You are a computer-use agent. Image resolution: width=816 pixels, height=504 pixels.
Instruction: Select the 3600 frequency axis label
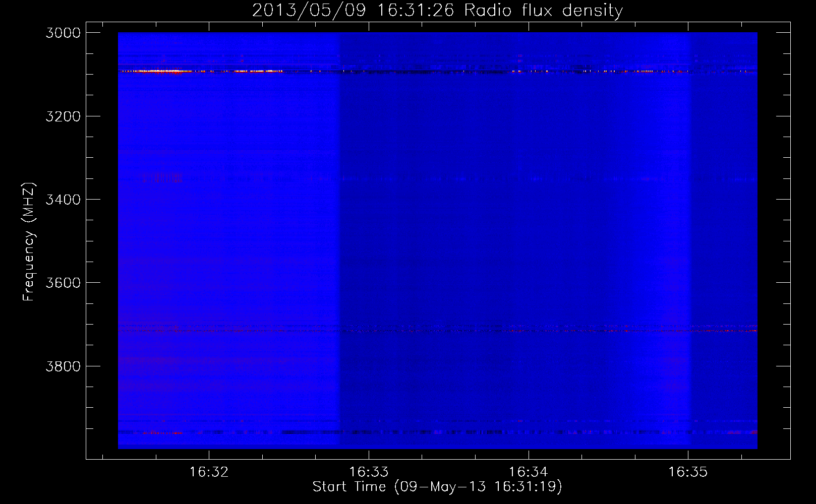coord(63,283)
